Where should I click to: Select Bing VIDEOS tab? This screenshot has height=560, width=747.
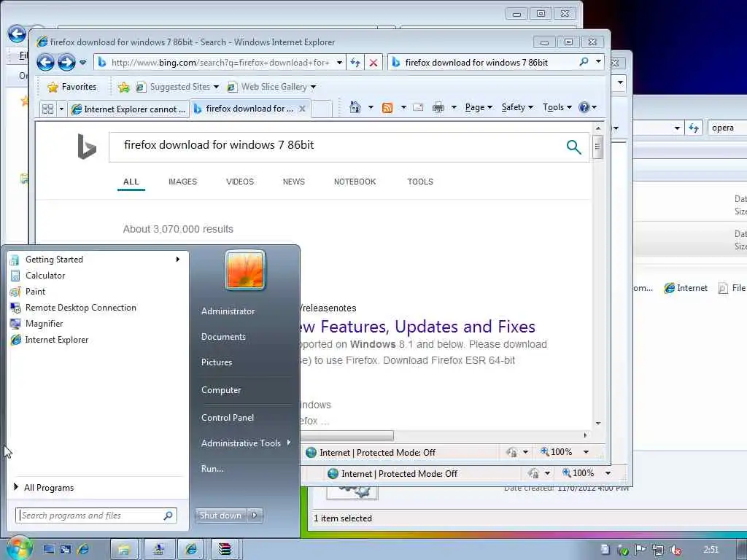coord(239,182)
